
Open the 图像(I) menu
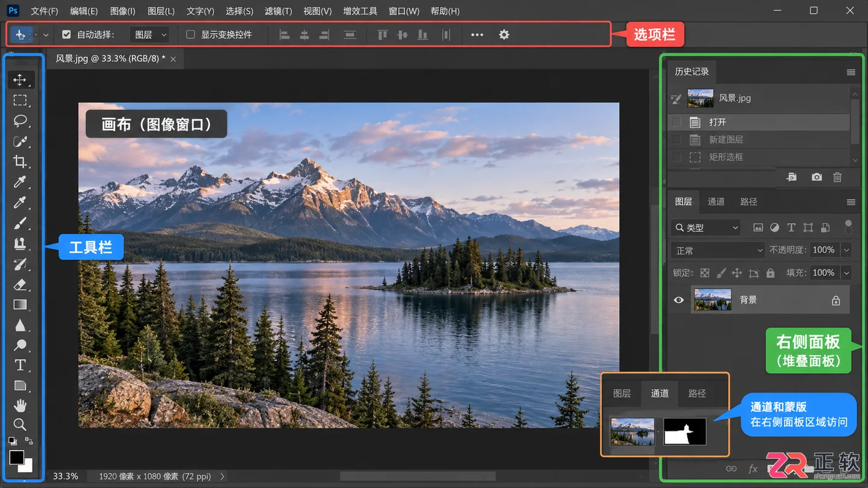point(123,11)
